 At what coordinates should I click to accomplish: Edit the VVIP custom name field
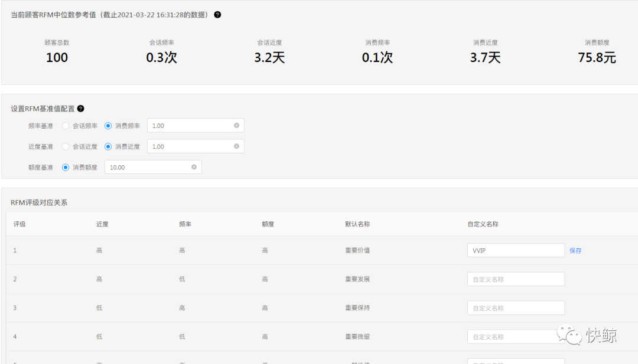tap(515, 251)
